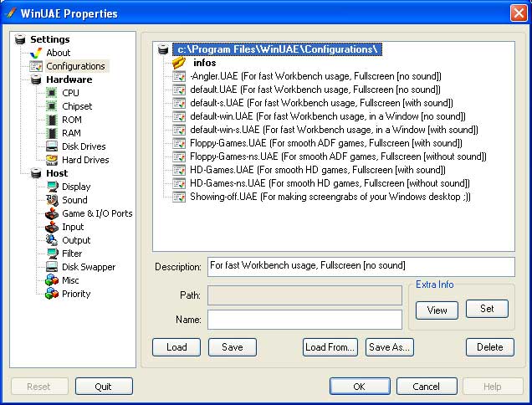The width and height of the screenshot is (532, 405).
Task: Open the Chipset settings page
Action: [77, 106]
